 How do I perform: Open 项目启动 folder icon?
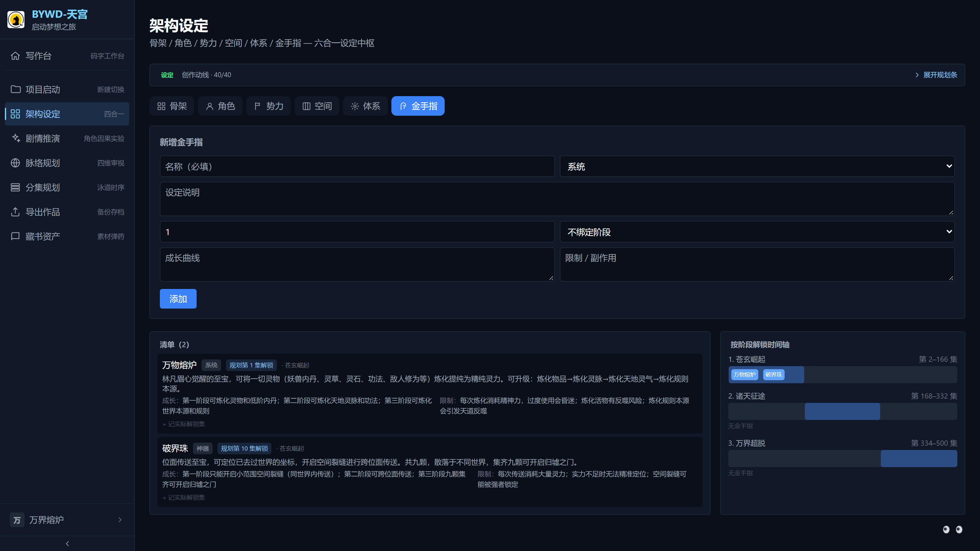tap(15, 89)
